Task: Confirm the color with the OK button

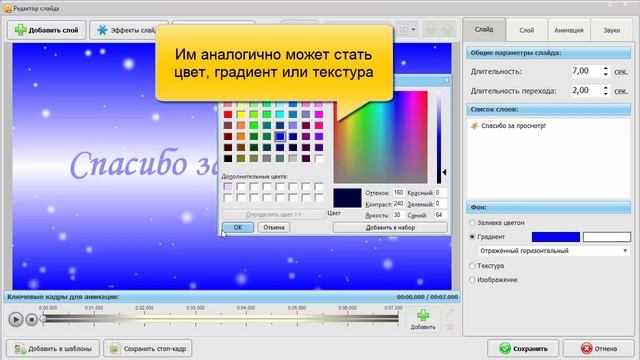Action: coord(238,227)
